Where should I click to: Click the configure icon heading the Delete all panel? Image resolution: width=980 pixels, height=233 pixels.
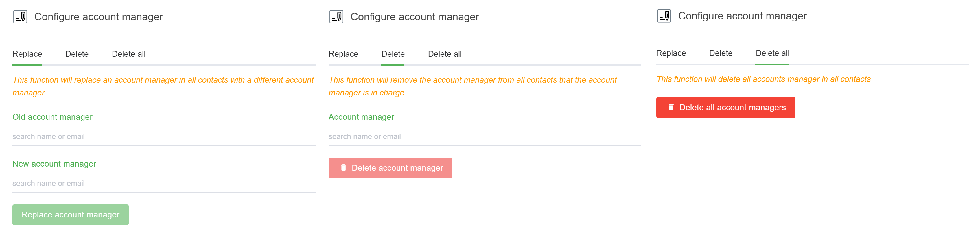pyautogui.click(x=664, y=16)
